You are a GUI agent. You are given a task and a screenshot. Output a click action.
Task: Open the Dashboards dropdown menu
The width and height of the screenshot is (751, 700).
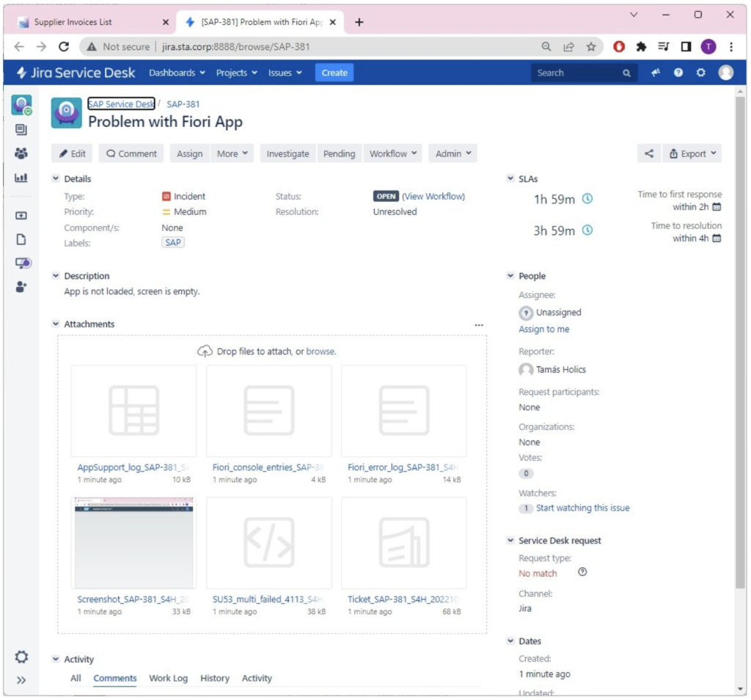pos(177,73)
